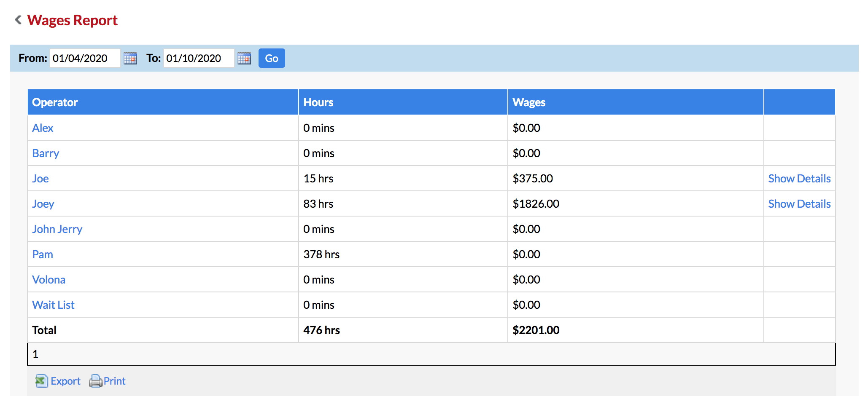The height and width of the screenshot is (396, 868).
Task: Click the 378 hrs cell
Action: click(403, 254)
